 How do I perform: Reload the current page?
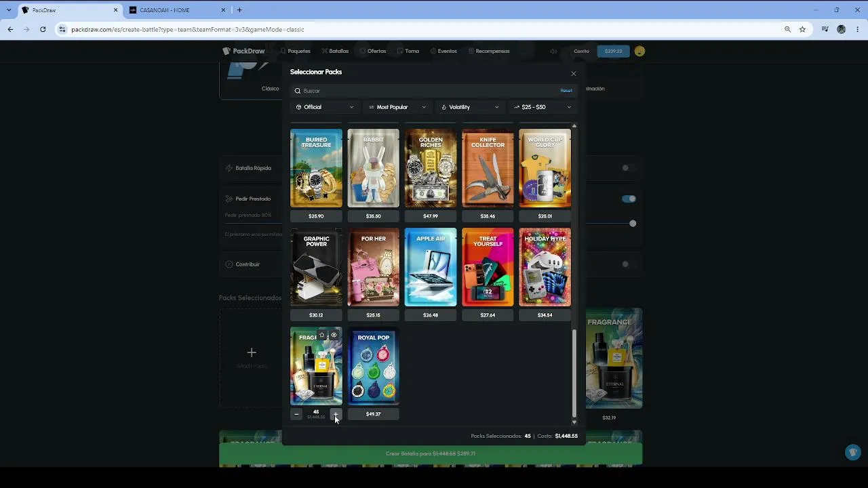(x=43, y=29)
